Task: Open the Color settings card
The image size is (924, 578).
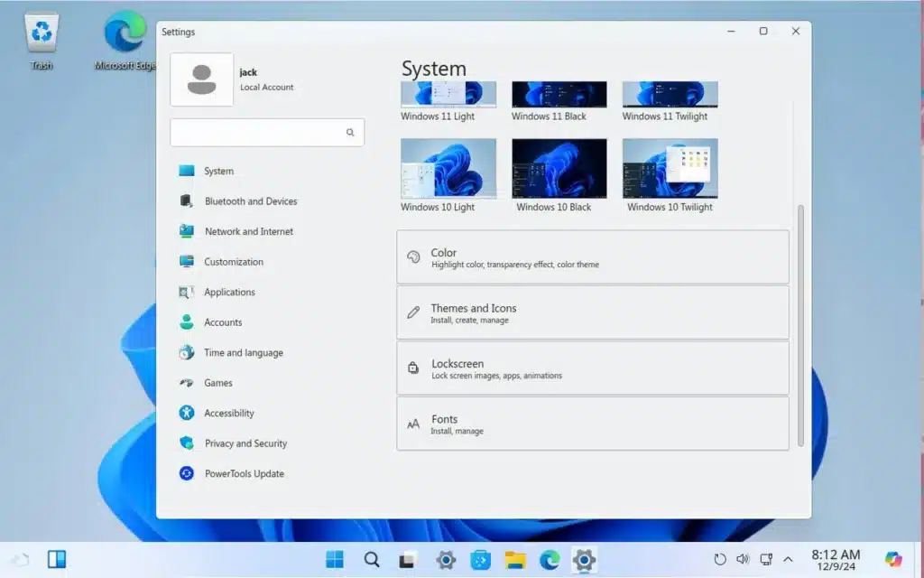Action: pos(593,257)
